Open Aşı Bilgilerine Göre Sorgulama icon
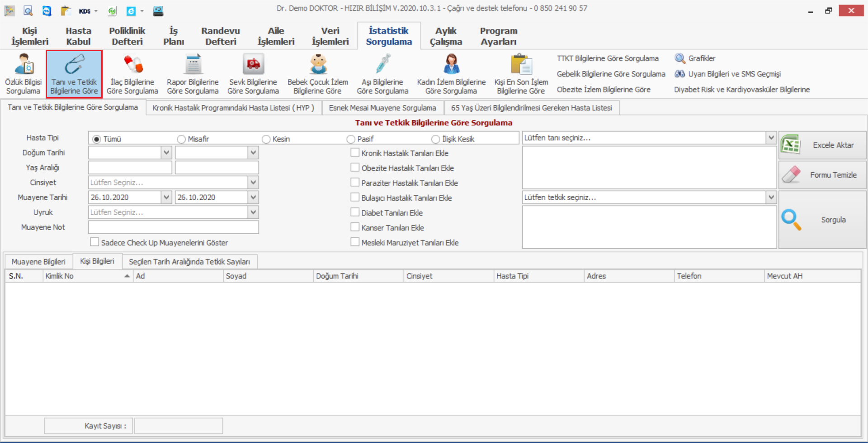This screenshot has width=868, height=443. pyautogui.click(x=383, y=64)
